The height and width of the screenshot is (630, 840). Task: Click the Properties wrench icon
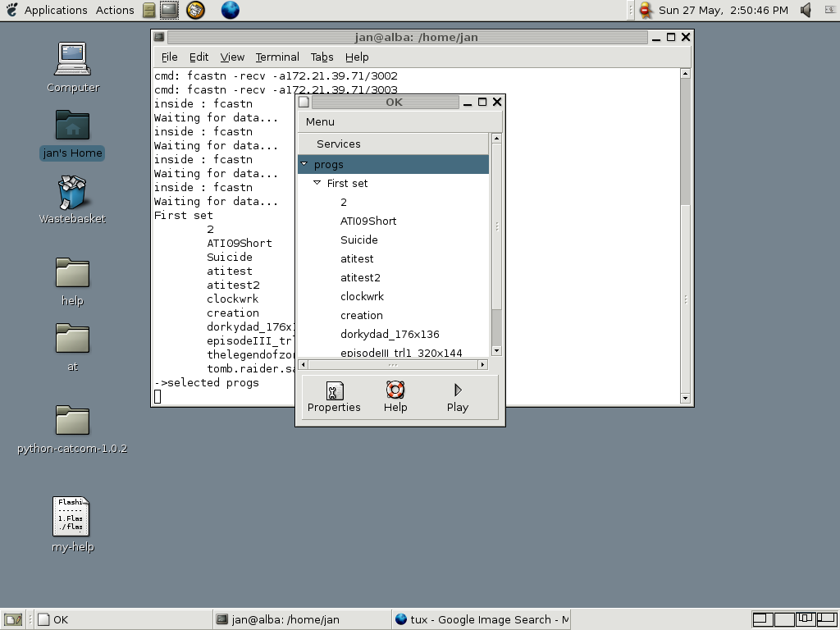334,390
